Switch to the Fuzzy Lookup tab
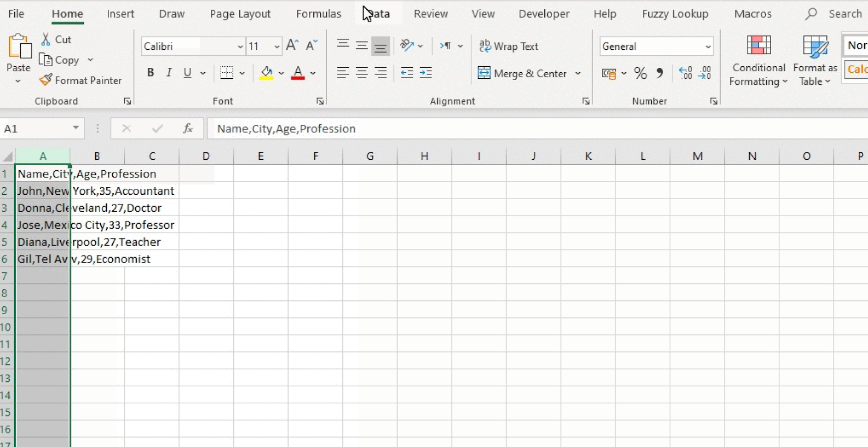Screen dimensions: 868x447 click(x=675, y=14)
